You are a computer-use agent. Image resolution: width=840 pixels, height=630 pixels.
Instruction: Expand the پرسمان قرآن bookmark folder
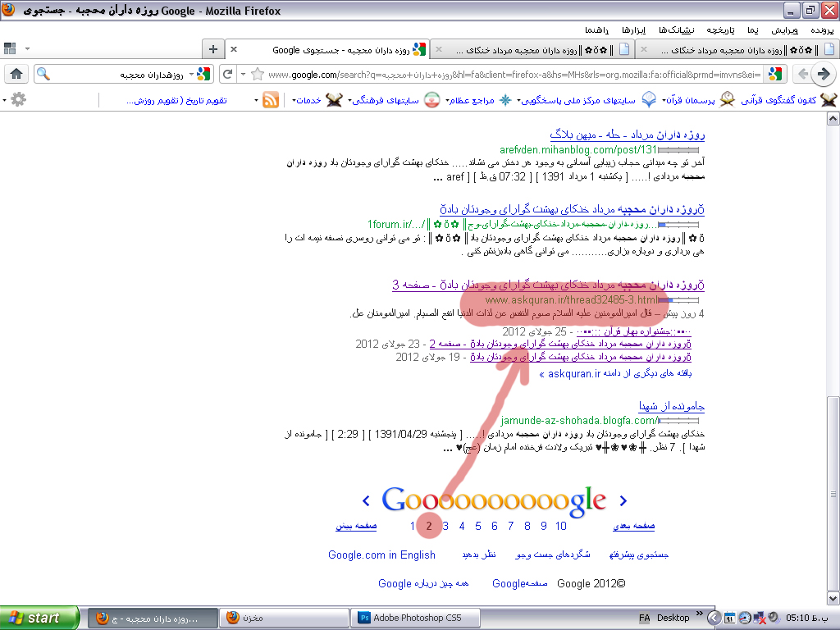(688, 100)
